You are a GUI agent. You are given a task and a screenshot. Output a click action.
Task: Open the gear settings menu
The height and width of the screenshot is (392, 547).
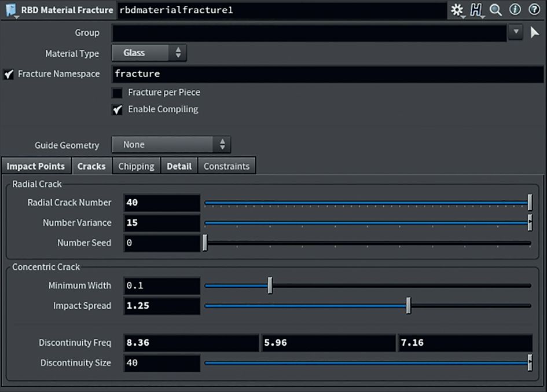457,10
